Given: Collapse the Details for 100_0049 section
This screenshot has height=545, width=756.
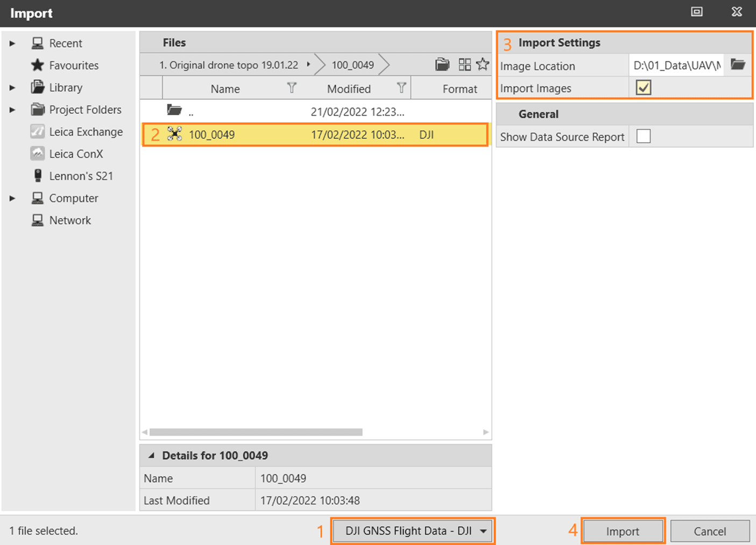Looking at the screenshot, I should coord(152,456).
